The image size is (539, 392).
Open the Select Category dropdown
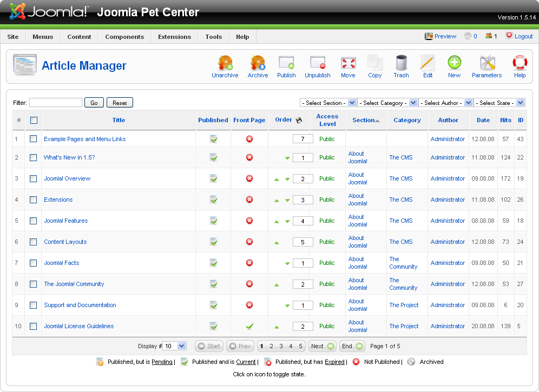[x=387, y=103]
